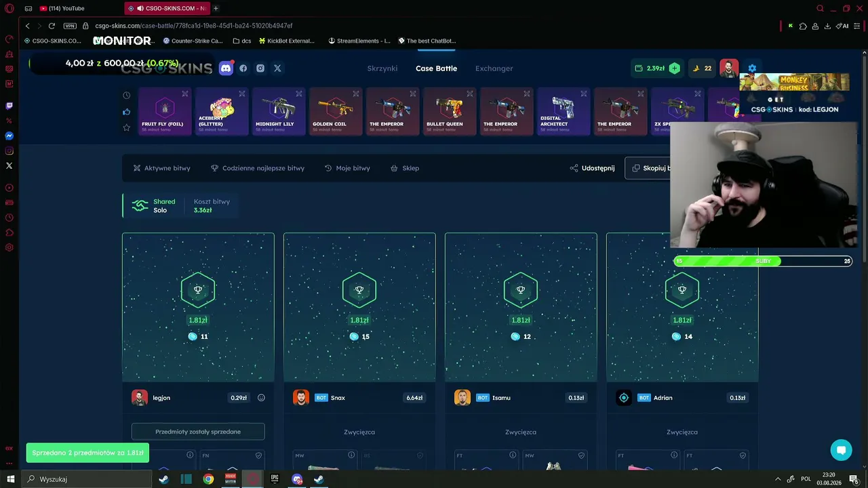This screenshot has height=488, width=868.
Task: Open the Kick extension icon
Action: point(790,26)
